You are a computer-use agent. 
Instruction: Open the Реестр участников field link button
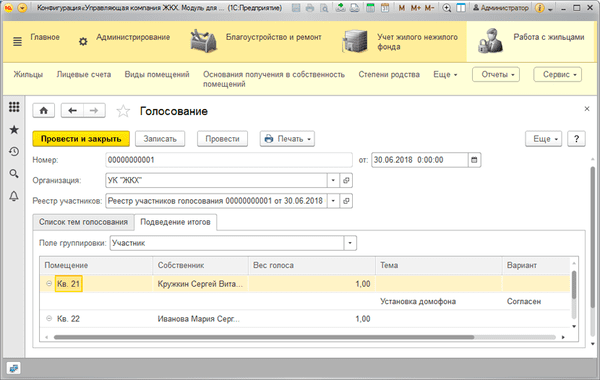[346, 201]
